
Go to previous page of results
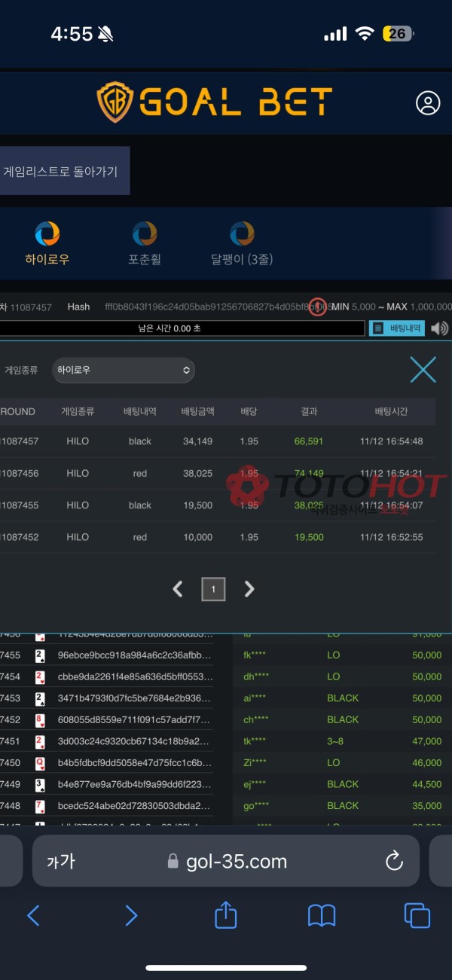click(x=178, y=589)
